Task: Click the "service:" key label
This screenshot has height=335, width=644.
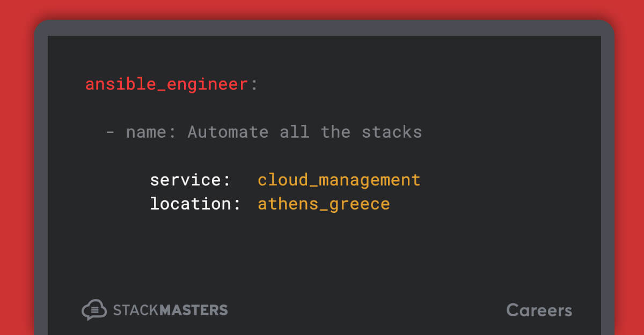Action: (190, 180)
